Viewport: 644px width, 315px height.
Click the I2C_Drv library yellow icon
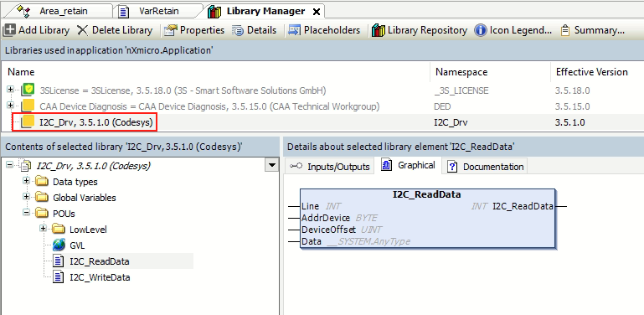(27, 122)
